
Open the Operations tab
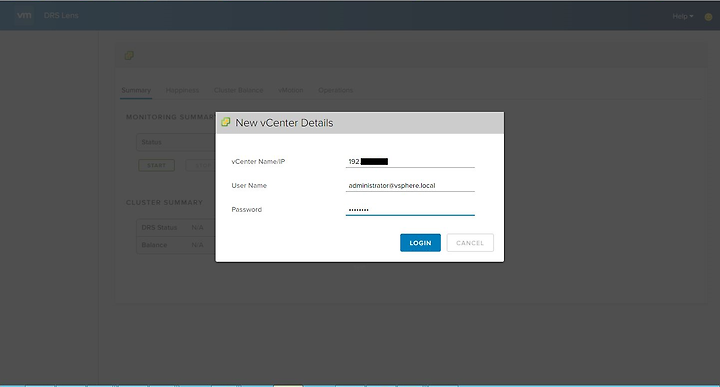[x=336, y=90]
